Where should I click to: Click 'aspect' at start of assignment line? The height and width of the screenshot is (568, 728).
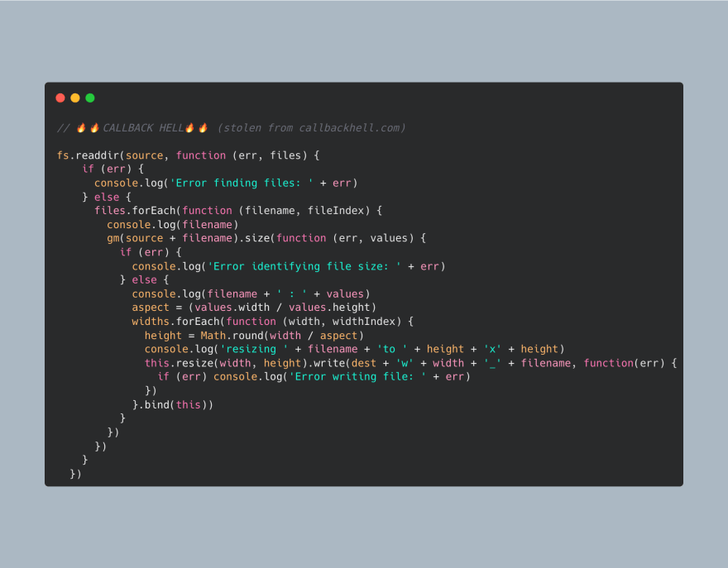click(151, 308)
